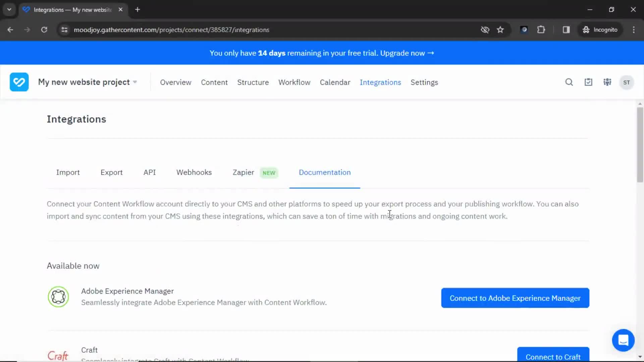Toggle the browser side panel icon
Image resolution: width=644 pixels, height=362 pixels.
coord(566,30)
